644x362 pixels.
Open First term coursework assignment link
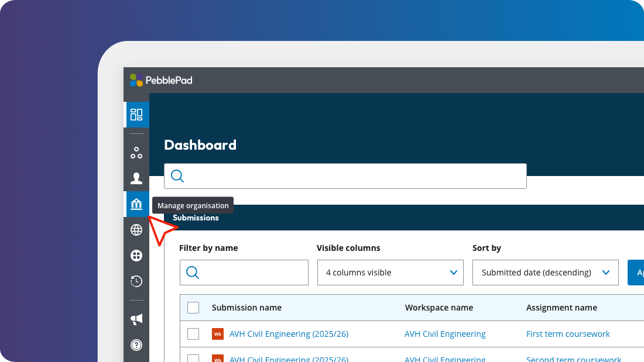pyautogui.click(x=568, y=334)
